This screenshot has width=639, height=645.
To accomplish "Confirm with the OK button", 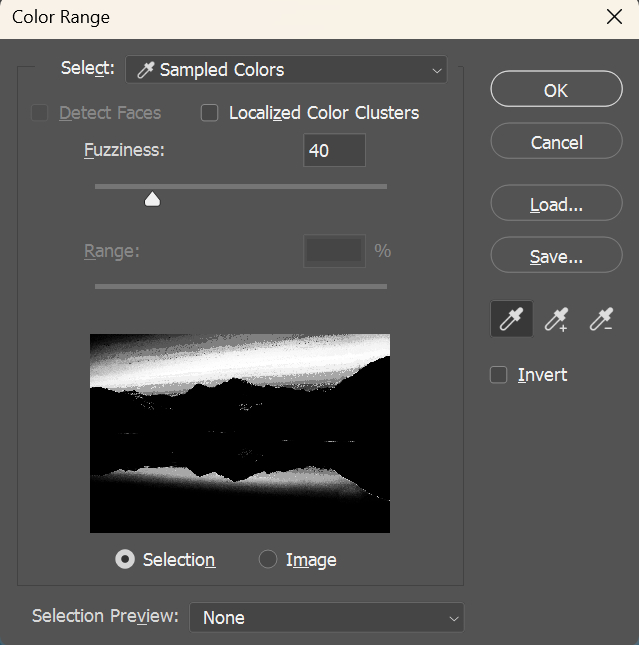I will click(556, 90).
